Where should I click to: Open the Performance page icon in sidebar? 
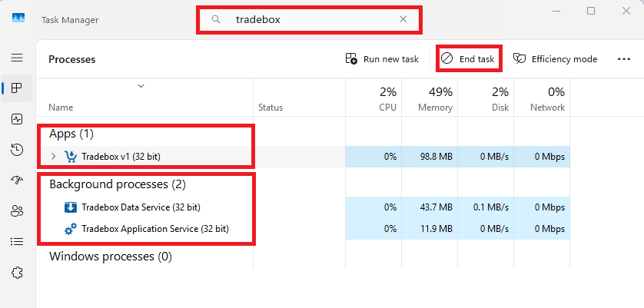pos(17,119)
